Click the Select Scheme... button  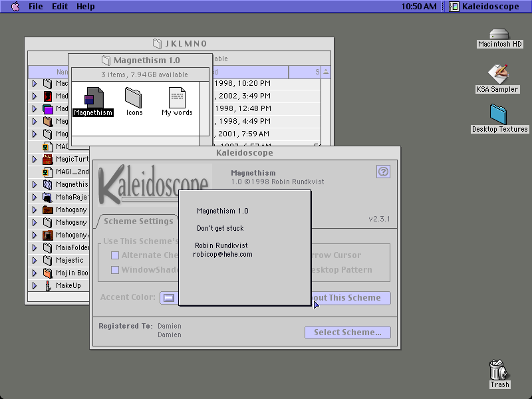pyautogui.click(x=347, y=332)
